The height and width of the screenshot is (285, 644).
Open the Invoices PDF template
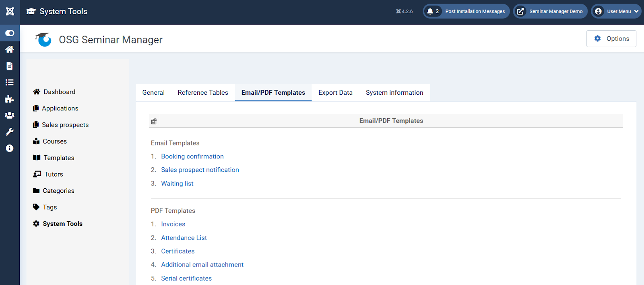[x=173, y=224]
